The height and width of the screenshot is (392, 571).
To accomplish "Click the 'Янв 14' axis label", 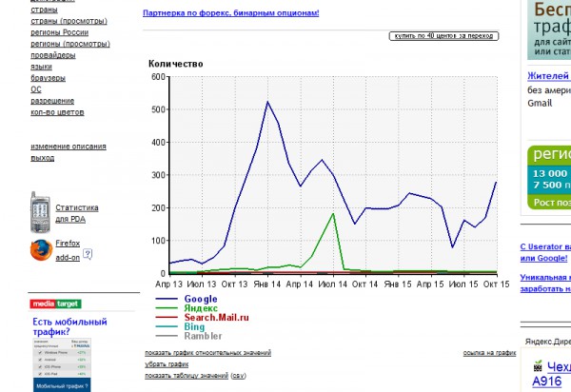I will pos(266,284).
